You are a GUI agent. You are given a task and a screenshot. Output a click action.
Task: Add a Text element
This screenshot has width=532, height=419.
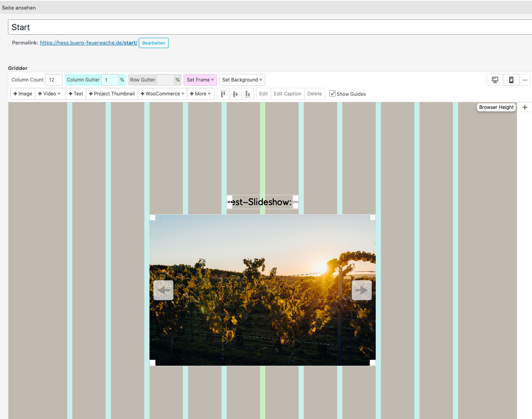[x=76, y=94]
